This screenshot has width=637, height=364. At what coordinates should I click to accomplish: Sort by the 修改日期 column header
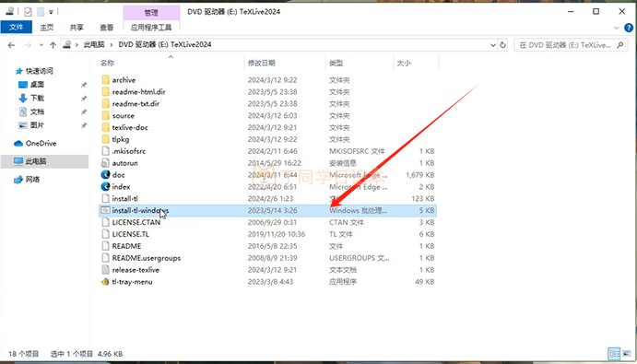click(x=262, y=63)
